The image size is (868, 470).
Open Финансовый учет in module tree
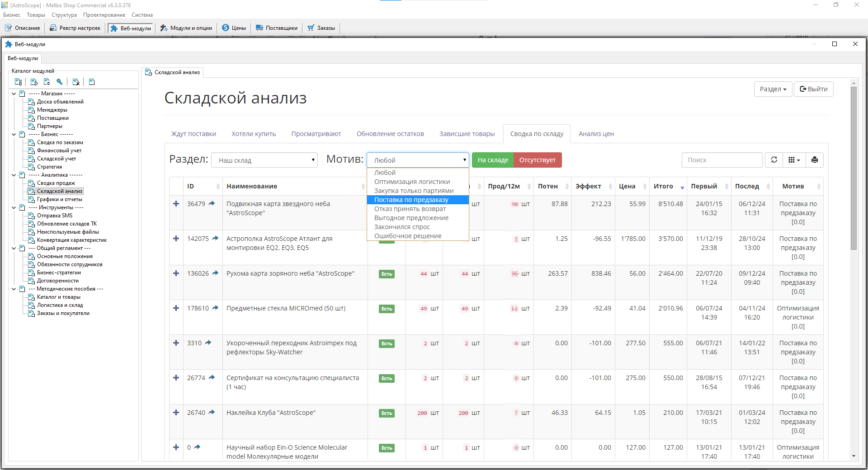59,150
